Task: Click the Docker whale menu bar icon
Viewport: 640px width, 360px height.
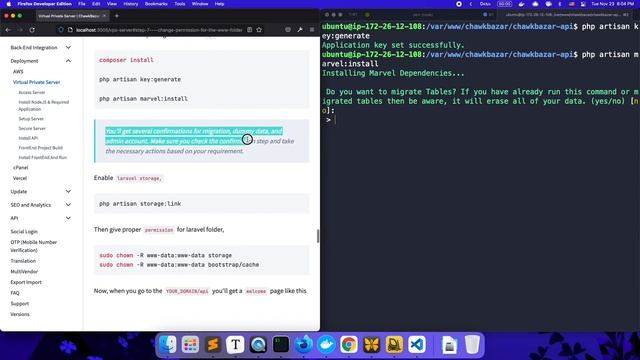Action: point(521,4)
